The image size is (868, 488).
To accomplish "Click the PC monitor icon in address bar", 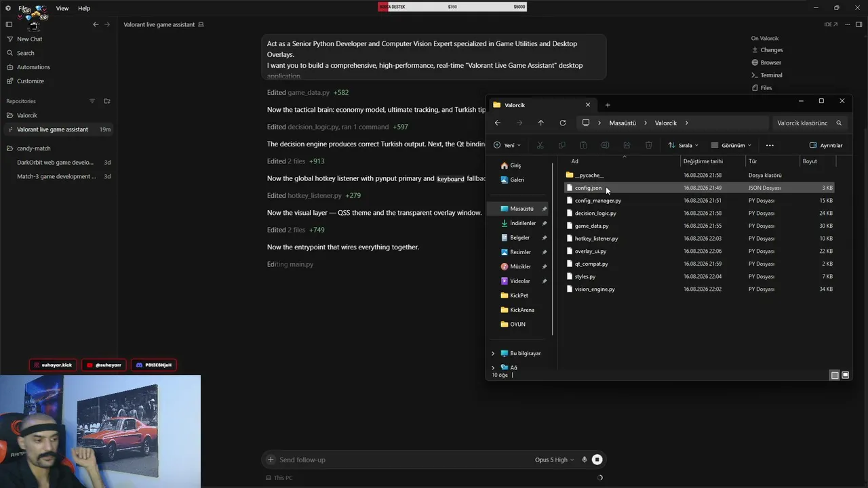I will tap(586, 123).
